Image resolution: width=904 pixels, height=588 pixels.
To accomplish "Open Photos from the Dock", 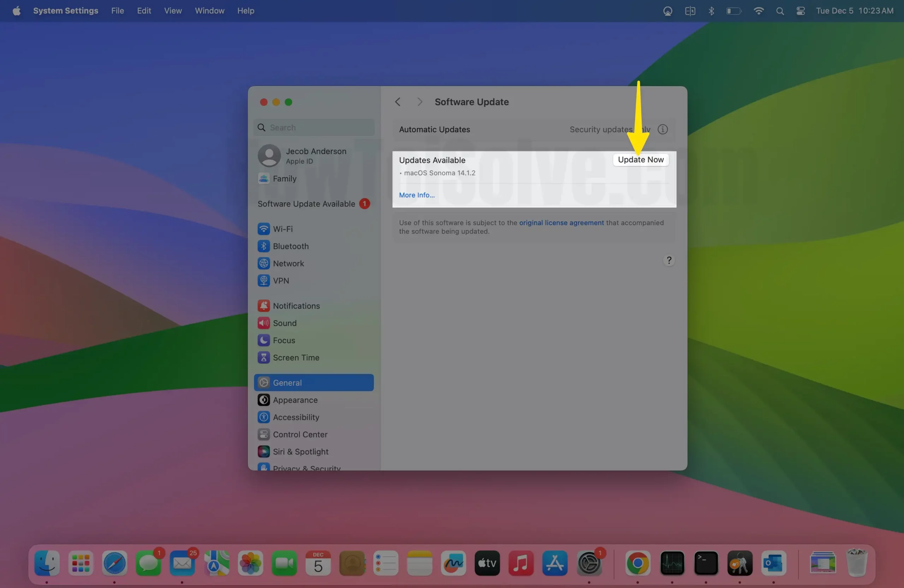I will tap(250, 563).
